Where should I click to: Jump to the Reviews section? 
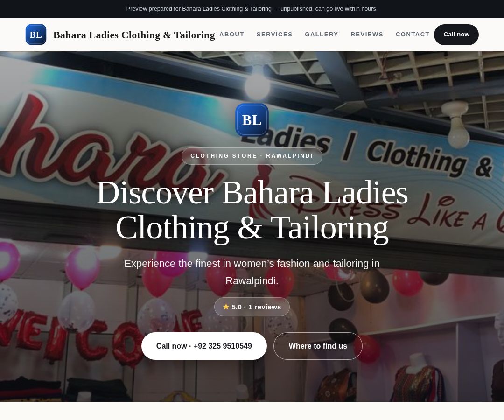[x=367, y=35]
